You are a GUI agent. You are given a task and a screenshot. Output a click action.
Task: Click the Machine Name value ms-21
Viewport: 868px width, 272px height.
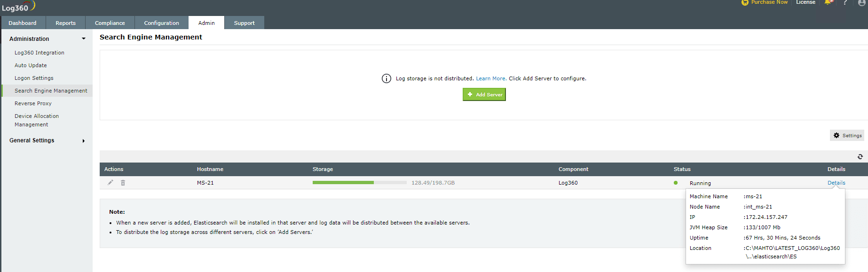pos(753,196)
